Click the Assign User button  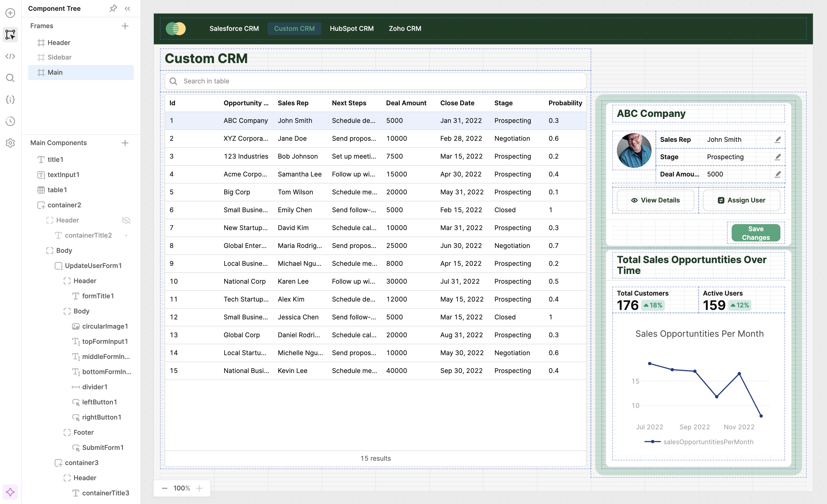coord(742,200)
